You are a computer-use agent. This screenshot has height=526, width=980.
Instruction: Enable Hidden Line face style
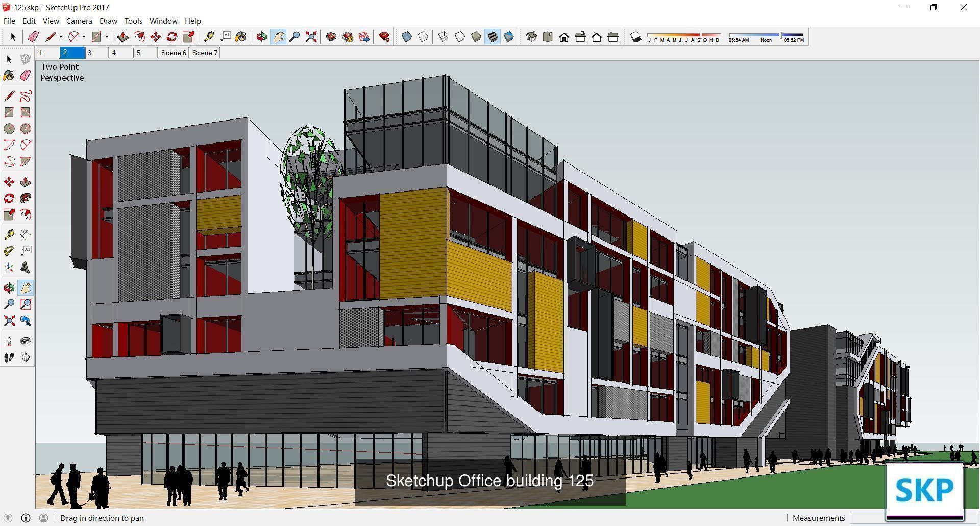click(460, 37)
